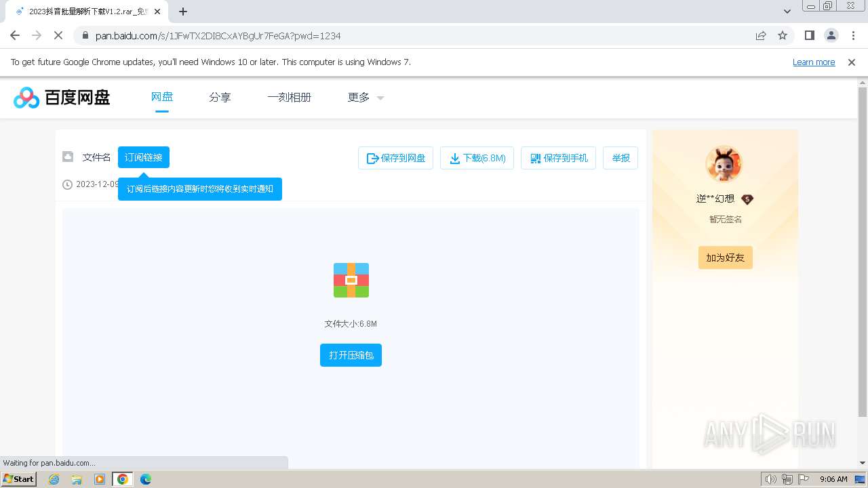Open the 一刻相册 tab
The width and height of the screenshot is (868, 488).
(x=289, y=97)
